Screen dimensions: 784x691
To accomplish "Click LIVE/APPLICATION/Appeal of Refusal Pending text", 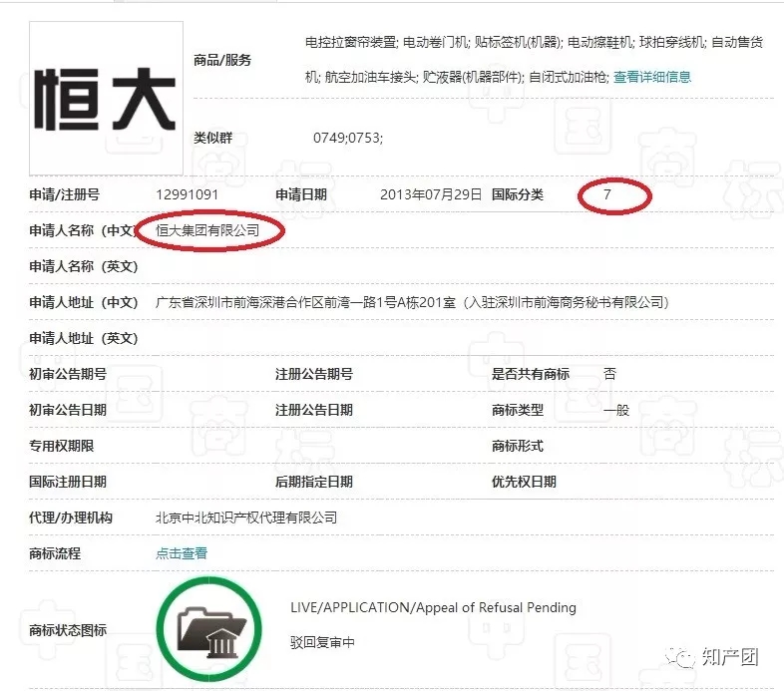I will coord(433,607).
